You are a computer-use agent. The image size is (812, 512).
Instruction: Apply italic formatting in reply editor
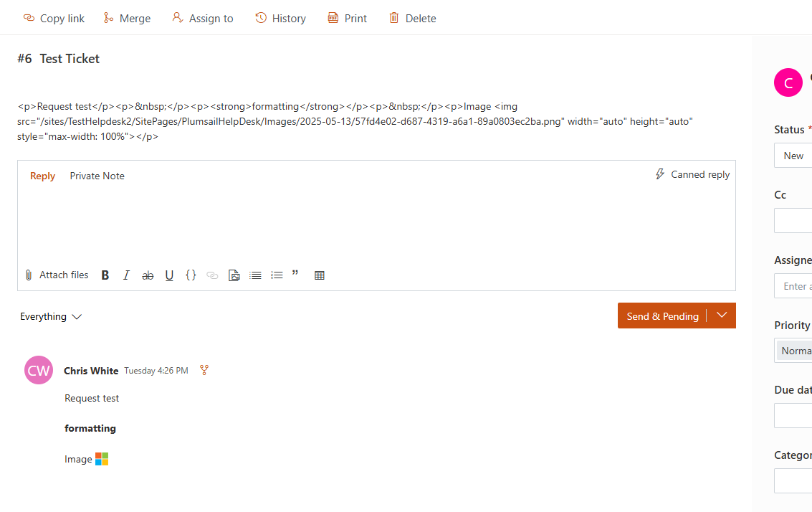coord(126,275)
